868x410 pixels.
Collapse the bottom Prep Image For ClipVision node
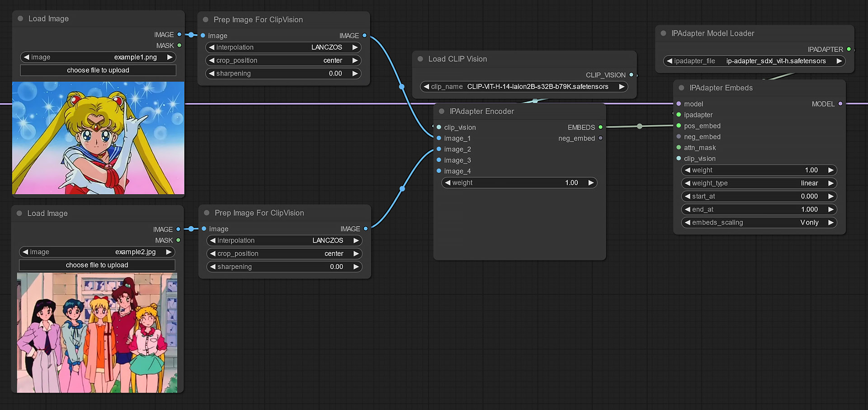pos(207,213)
